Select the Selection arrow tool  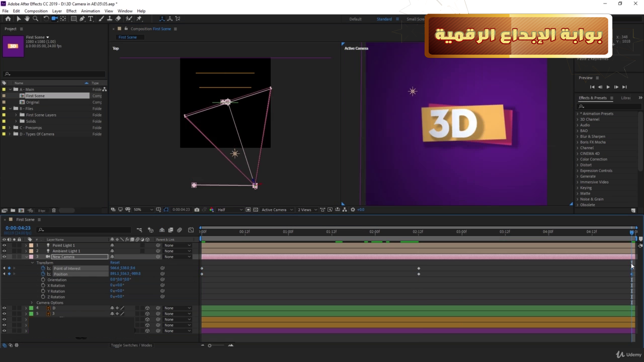click(19, 19)
